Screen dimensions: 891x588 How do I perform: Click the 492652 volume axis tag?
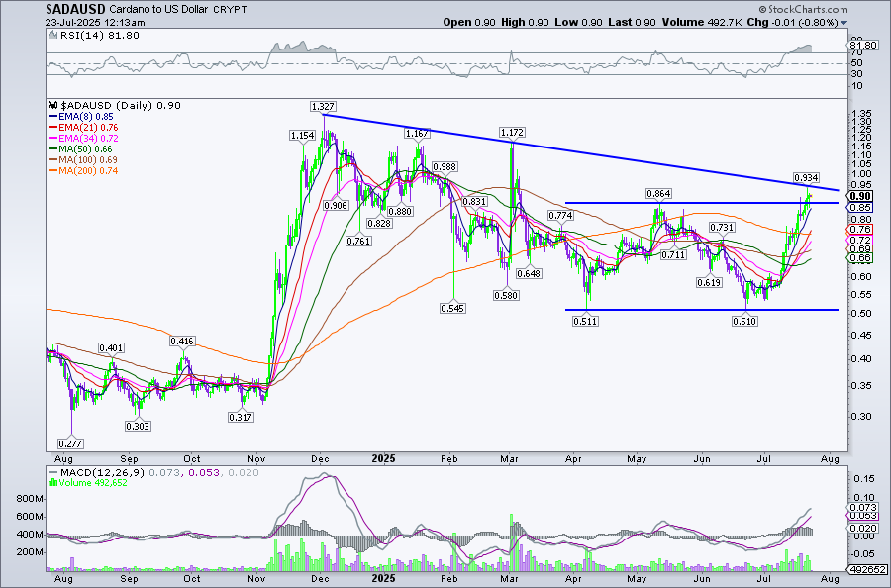(x=867, y=570)
